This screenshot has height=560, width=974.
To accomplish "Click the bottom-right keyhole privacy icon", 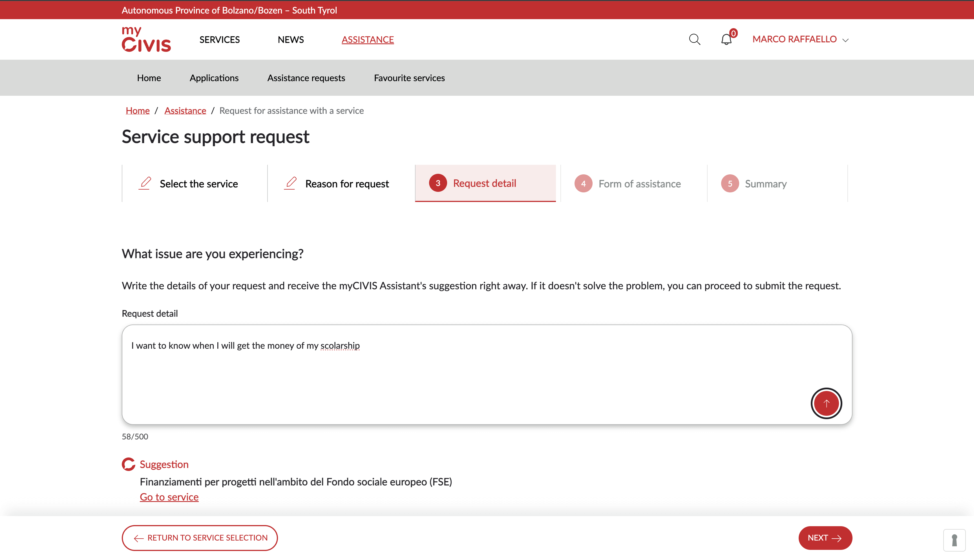I will pos(954,540).
